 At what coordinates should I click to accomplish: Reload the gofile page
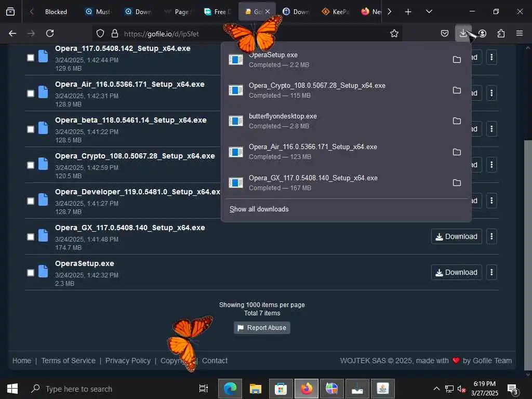pos(50,33)
